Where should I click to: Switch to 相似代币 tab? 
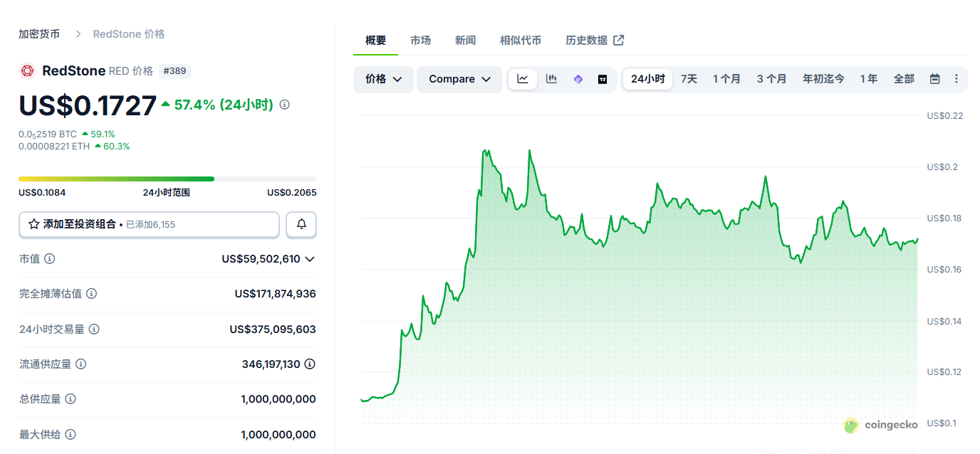point(521,41)
